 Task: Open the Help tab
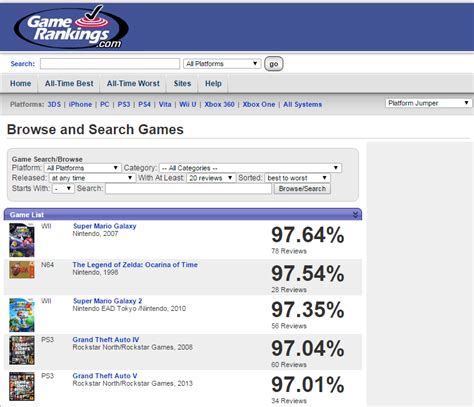213,83
